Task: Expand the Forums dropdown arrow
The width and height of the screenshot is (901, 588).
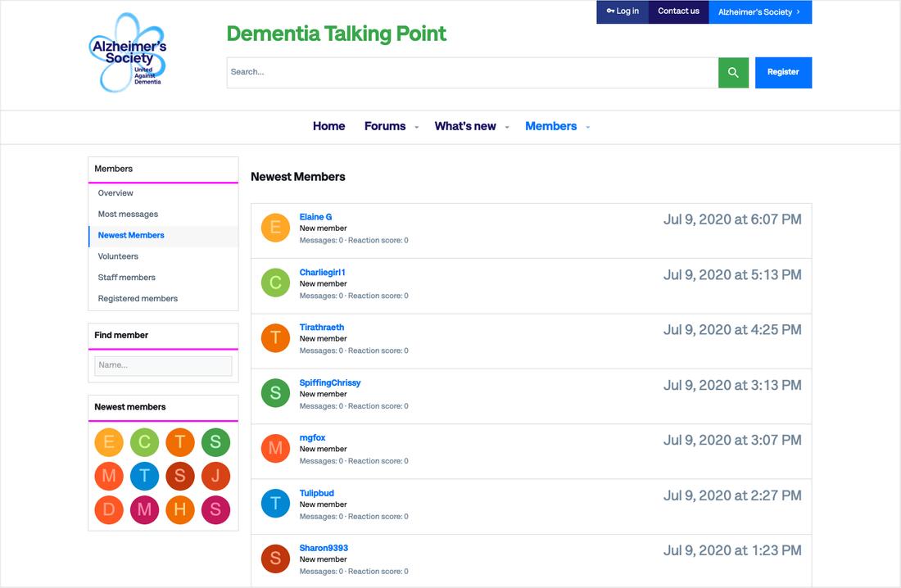Action: coord(416,127)
